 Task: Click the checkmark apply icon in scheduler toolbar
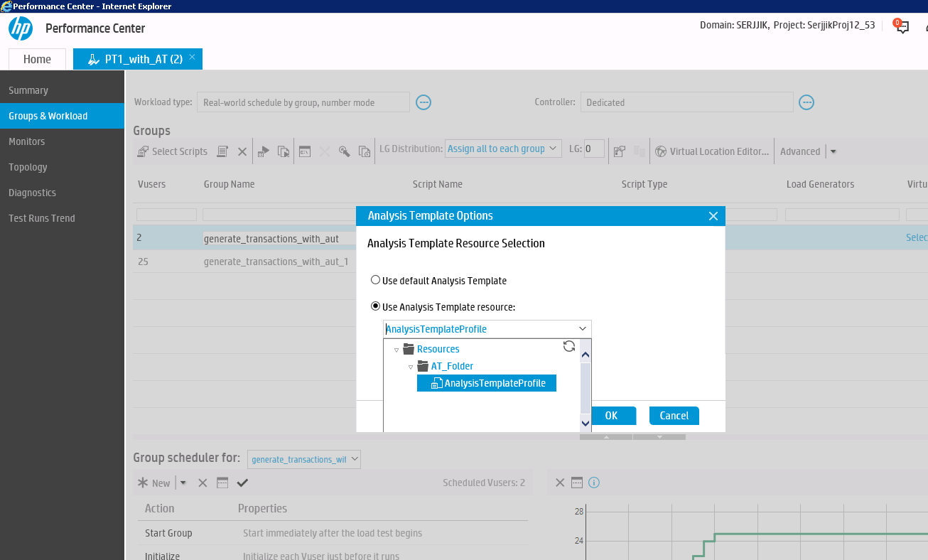click(242, 483)
